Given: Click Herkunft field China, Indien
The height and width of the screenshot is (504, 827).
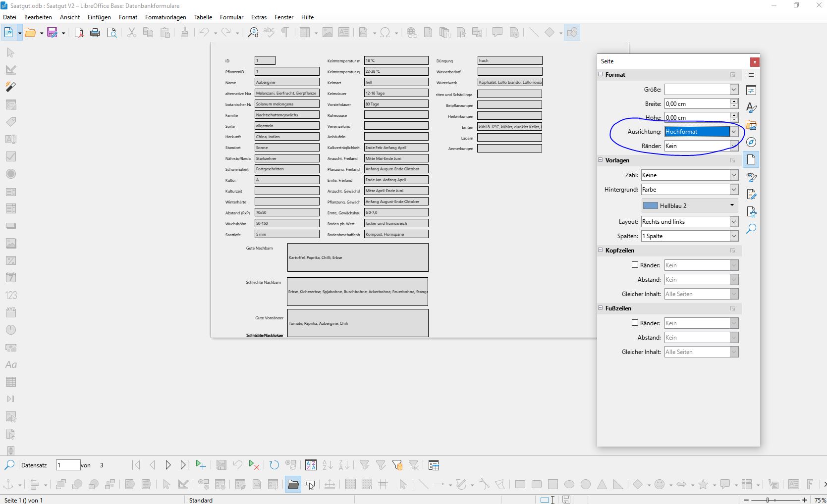Looking at the screenshot, I should [x=287, y=137].
